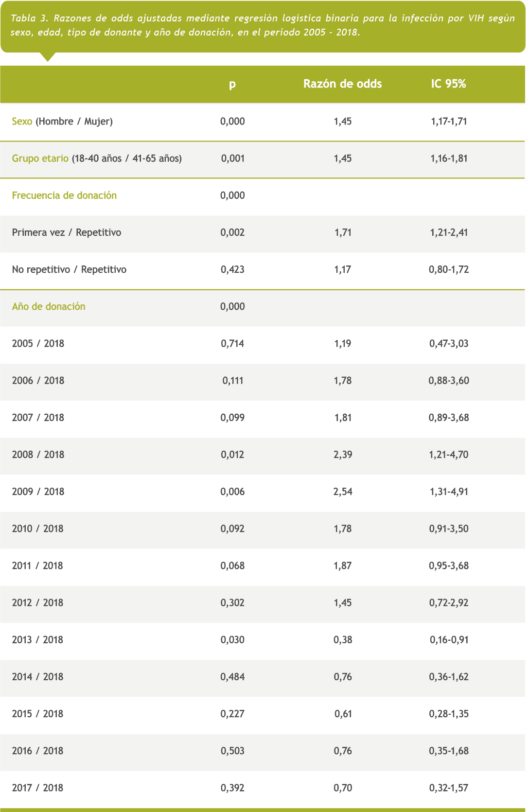Select confidence interval 0,16-0,91
The height and width of the screenshot is (812, 528).
click(449, 640)
